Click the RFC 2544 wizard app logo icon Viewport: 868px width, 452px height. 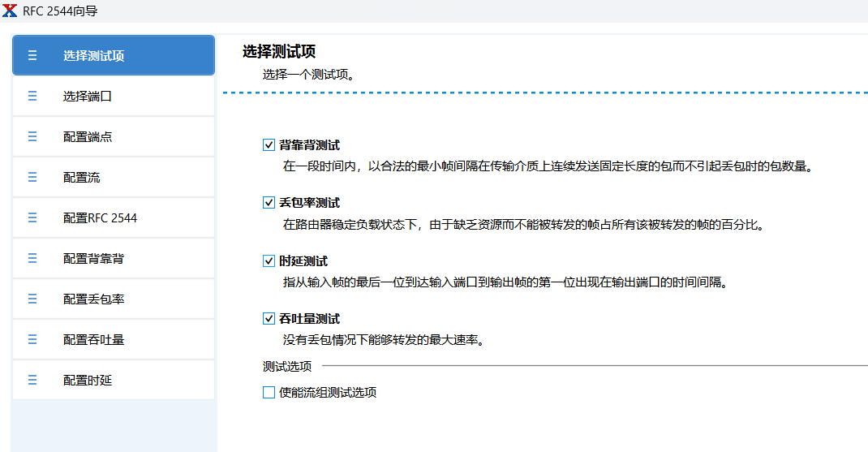pos(10,11)
